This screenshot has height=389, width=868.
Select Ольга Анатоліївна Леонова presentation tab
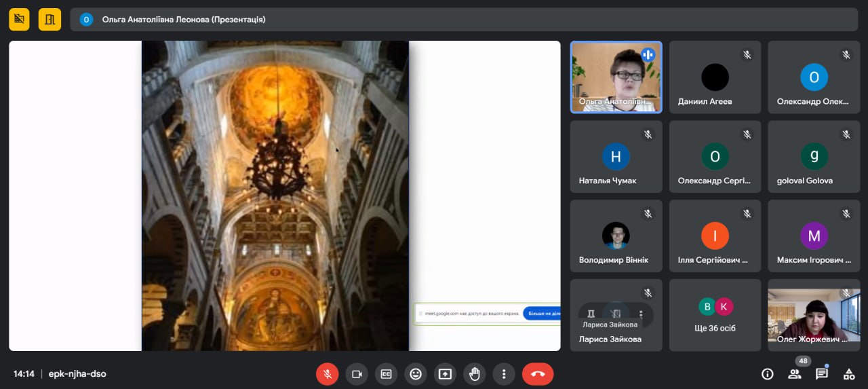coord(183,20)
